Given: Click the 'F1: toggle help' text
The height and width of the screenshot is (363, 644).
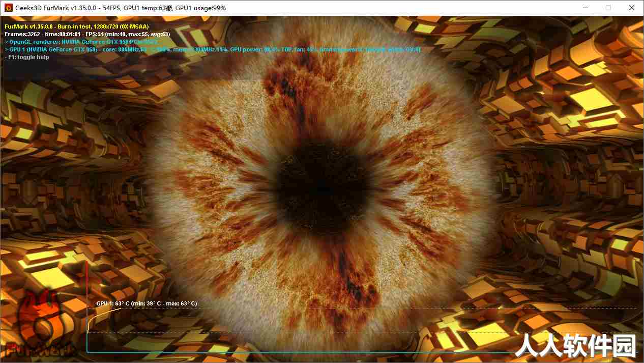Looking at the screenshot, I should tap(27, 57).
